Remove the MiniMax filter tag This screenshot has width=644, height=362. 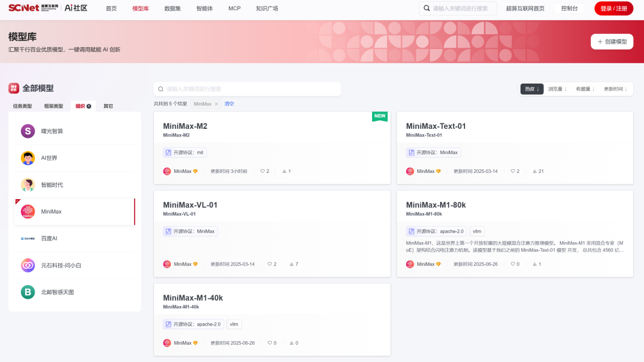coord(216,104)
